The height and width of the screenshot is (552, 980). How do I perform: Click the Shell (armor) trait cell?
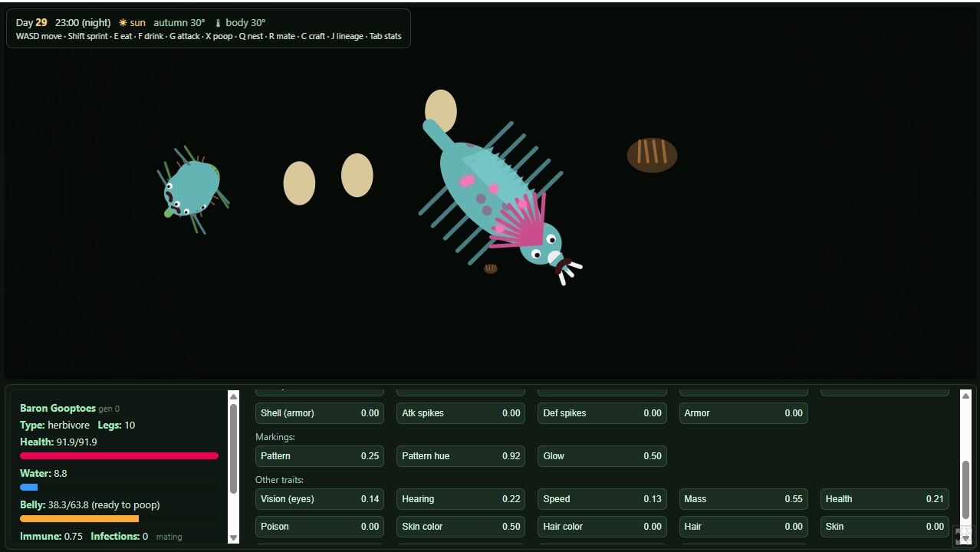pos(320,413)
